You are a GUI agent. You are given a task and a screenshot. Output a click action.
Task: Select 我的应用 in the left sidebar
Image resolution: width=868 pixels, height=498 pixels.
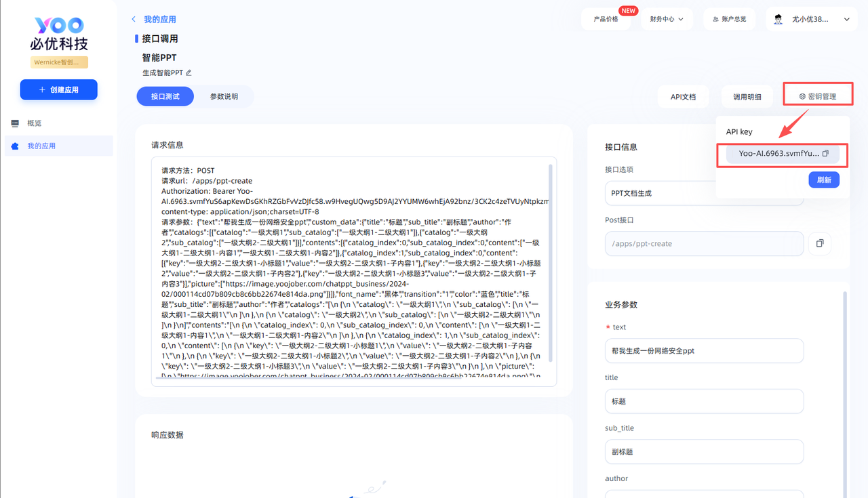pyautogui.click(x=41, y=146)
